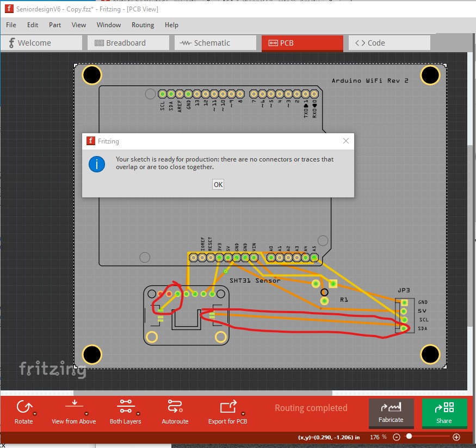
Task: Click the Both Layers icon
Action: click(126, 407)
